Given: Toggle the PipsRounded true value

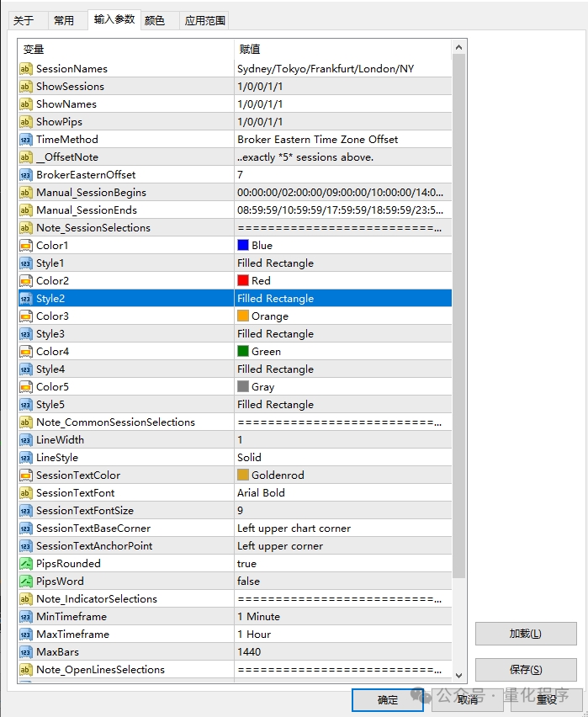Looking at the screenshot, I should coord(343,563).
